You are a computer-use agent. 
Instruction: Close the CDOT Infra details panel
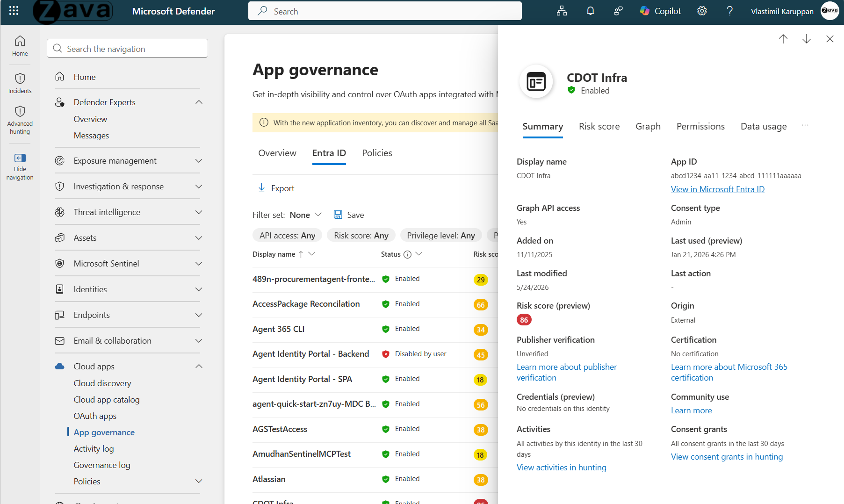click(830, 39)
